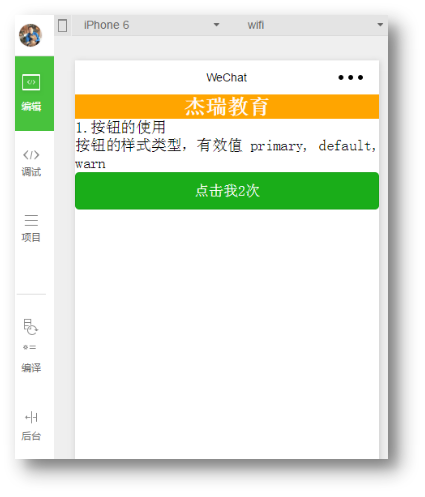This screenshot has height=497, width=425.
Task: Toggle device rotation phone icon
Action: point(62,25)
